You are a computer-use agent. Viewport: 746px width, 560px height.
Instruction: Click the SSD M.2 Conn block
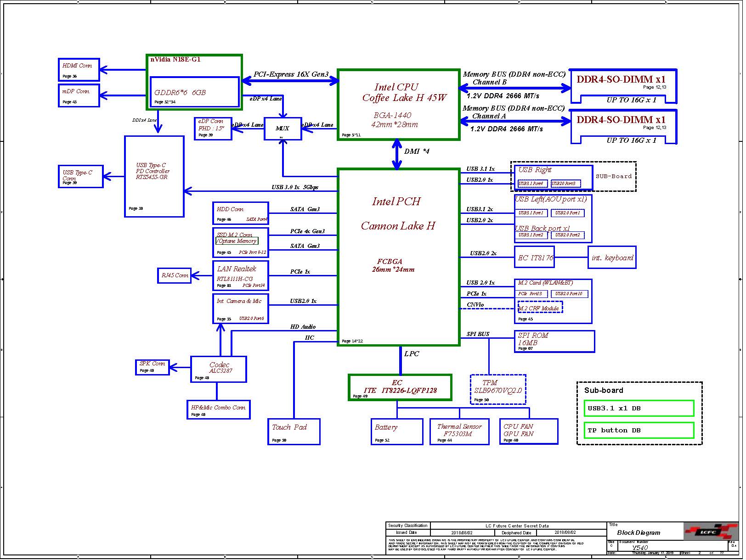tap(241, 242)
